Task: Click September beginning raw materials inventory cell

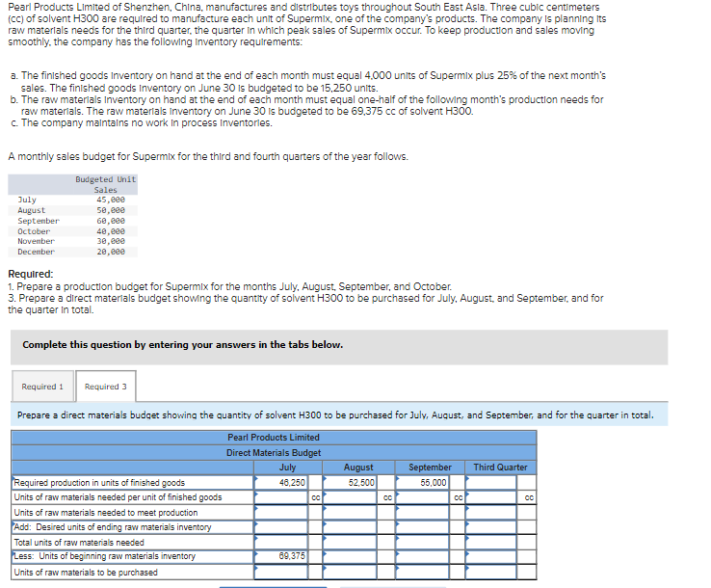Action: point(422,557)
